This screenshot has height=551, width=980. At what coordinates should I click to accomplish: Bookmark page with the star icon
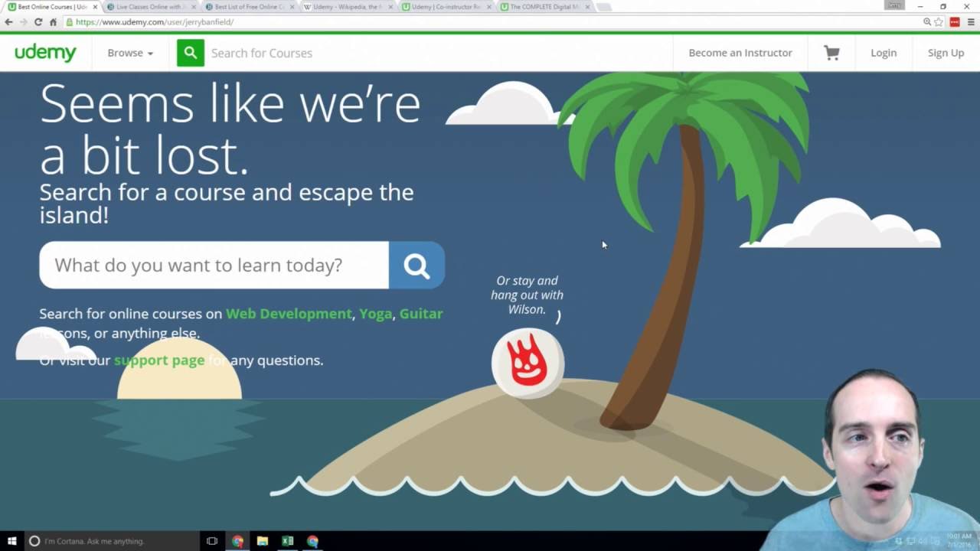[939, 22]
